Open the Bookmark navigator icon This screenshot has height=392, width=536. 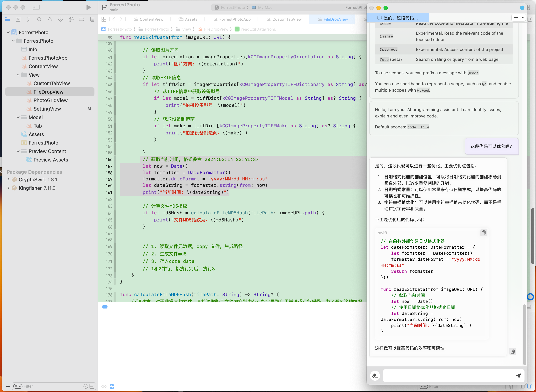pyautogui.click(x=29, y=19)
